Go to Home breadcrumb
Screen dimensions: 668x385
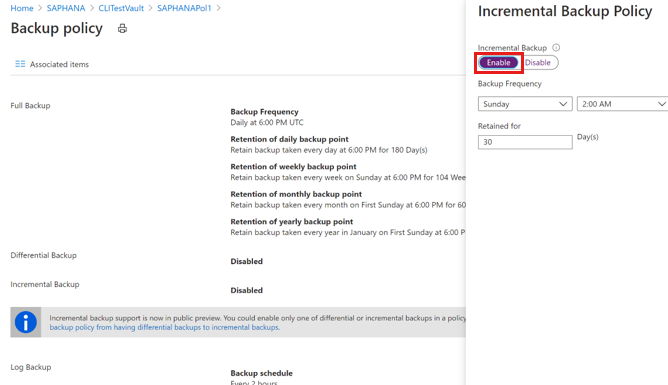[x=22, y=8]
